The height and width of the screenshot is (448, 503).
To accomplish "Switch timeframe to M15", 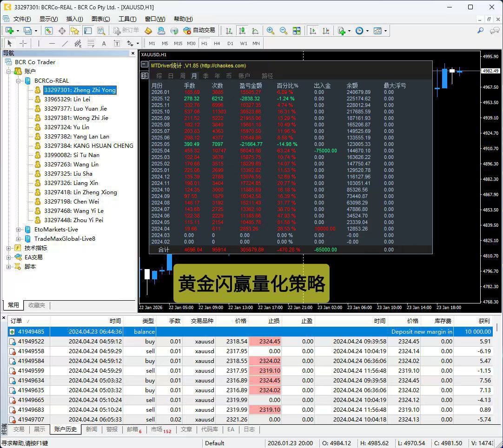I will [178, 43].
